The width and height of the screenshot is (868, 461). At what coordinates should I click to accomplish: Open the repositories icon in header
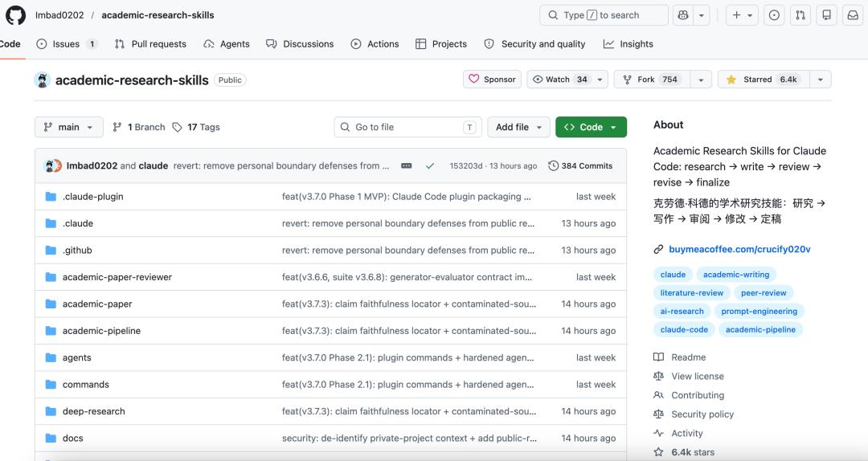pos(826,15)
